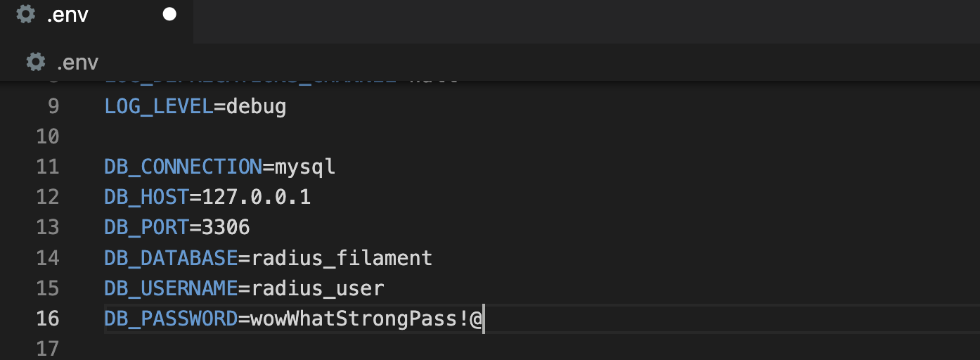Click the .env breadcrumb label

click(x=77, y=63)
